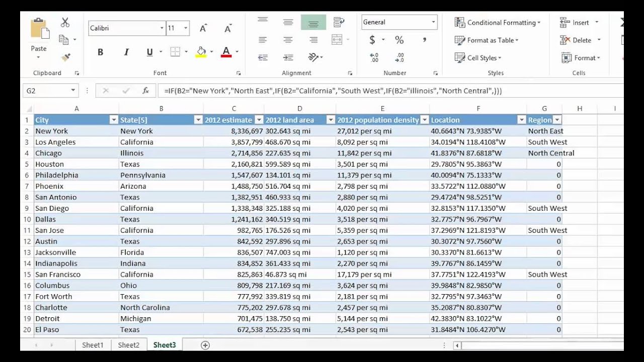This screenshot has height=362, width=644.
Task: Select column header C
Action: click(x=234, y=109)
